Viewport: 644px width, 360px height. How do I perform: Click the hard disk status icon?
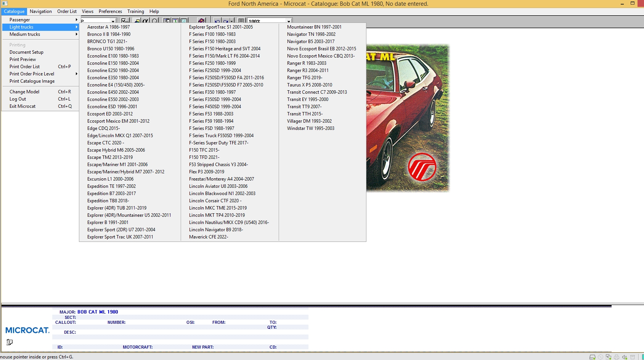[593, 357]
